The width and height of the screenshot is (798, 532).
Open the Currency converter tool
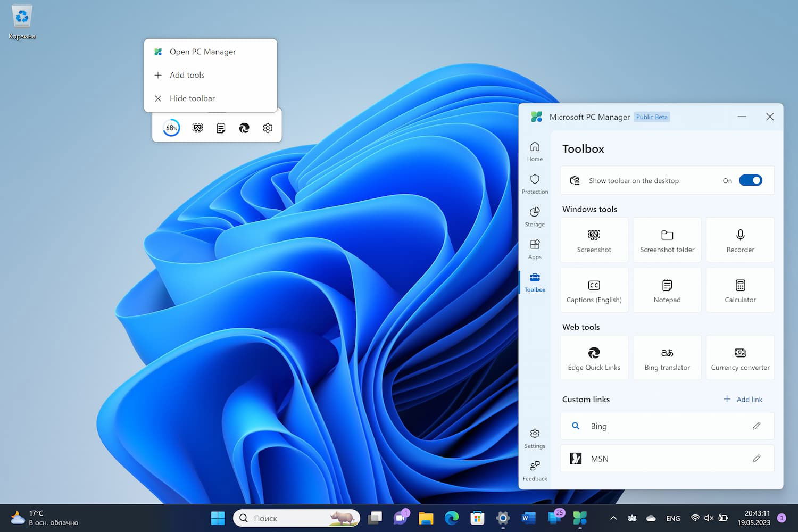(740, 358)
